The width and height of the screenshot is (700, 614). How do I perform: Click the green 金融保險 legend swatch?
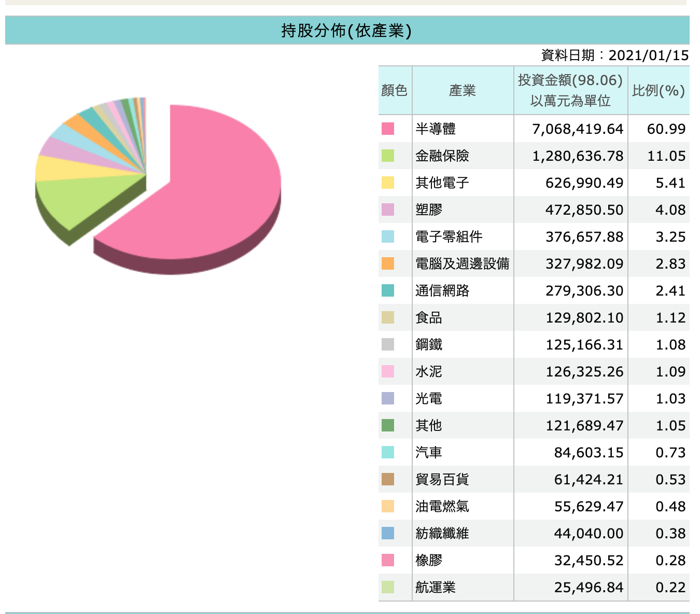387,156
